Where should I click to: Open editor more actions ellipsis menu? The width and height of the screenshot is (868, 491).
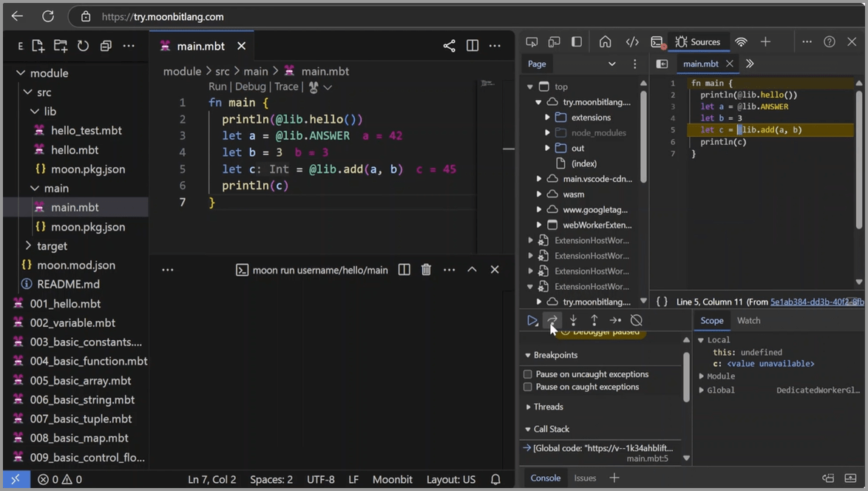495,46
